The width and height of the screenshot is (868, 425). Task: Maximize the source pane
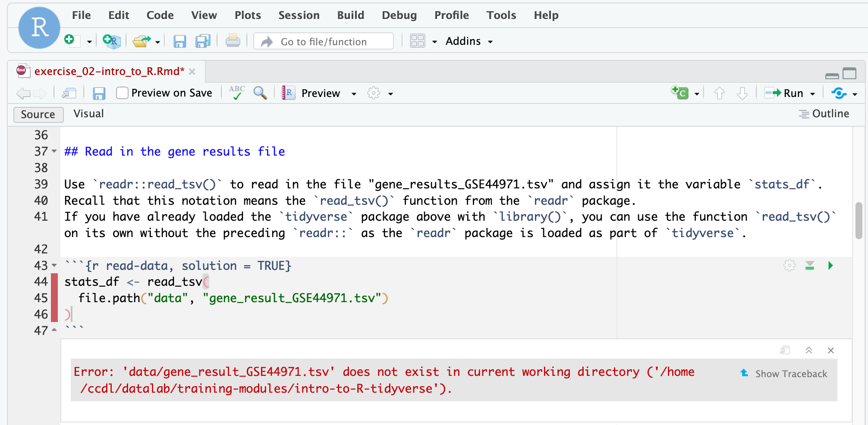[x=849, y=74]
